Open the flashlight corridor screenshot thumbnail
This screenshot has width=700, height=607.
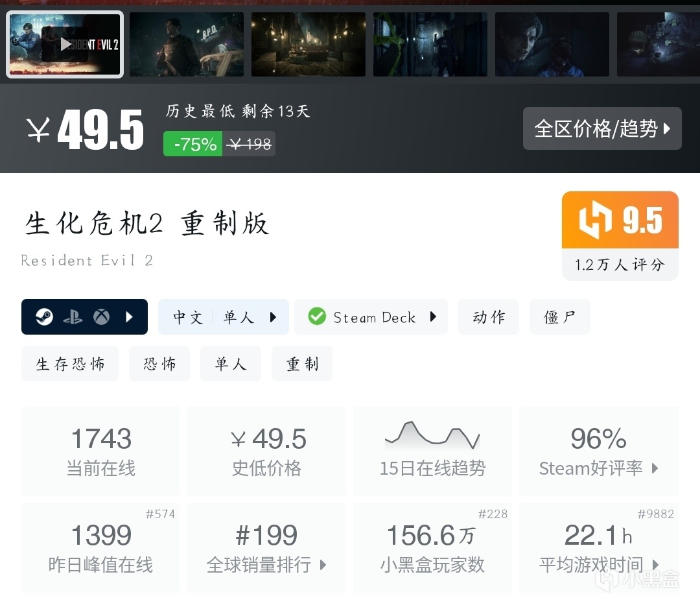430,44
